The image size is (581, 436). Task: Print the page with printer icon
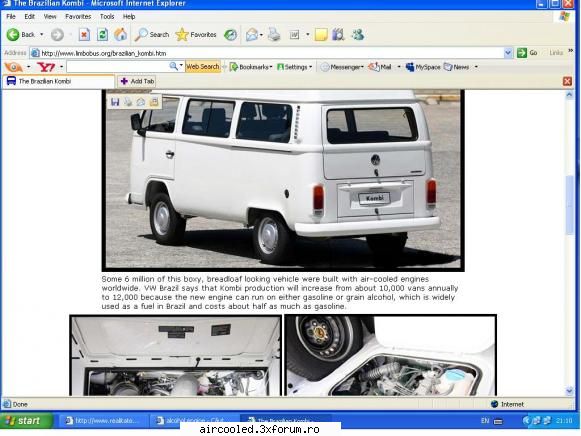pyautogui.click(x=275, y=35)
